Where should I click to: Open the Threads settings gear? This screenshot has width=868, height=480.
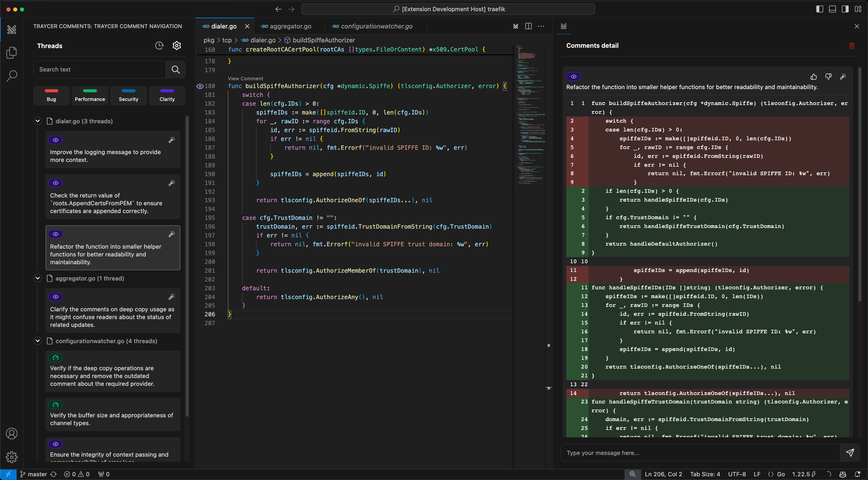click(x=177, y=45)
